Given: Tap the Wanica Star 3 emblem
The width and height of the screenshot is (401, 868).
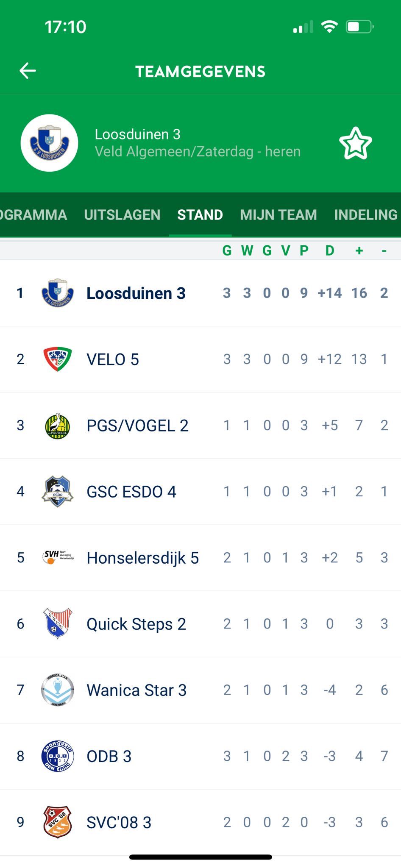Looking at the screenshot, I should click(x=58, y=690).
